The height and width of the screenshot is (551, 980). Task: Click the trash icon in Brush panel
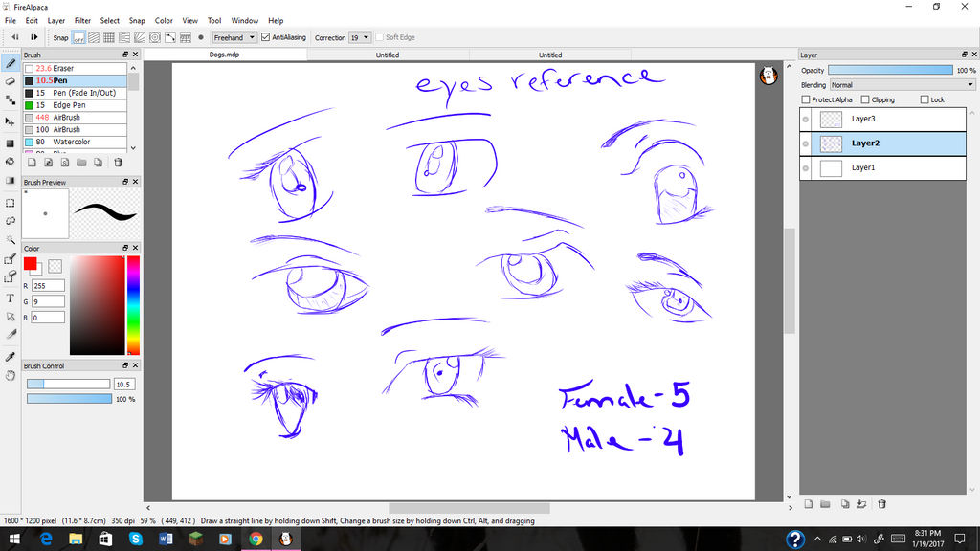pyautogui.click(x=118, y=163)
